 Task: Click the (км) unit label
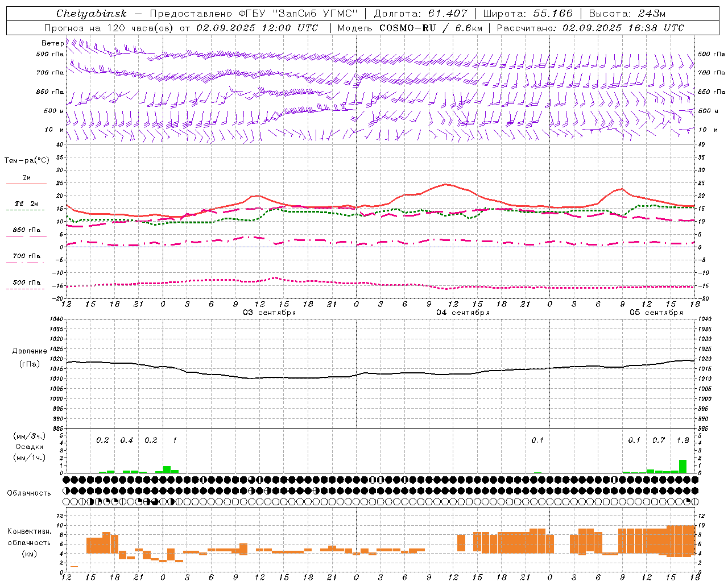click(x=29, y=554)
